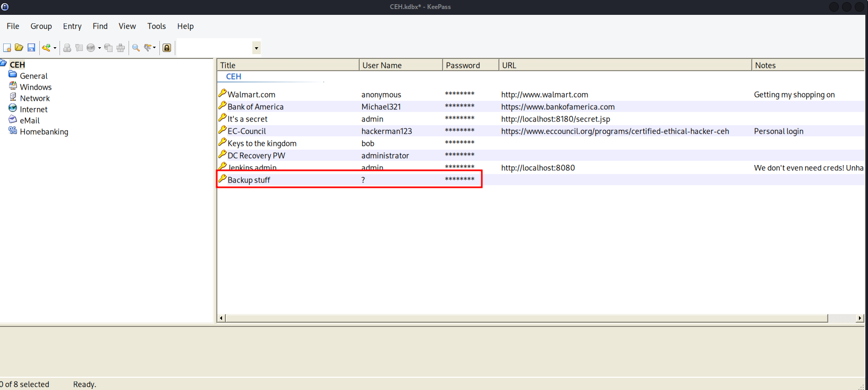
Task: Click the Windows group icon
Action: coord(13,85)
